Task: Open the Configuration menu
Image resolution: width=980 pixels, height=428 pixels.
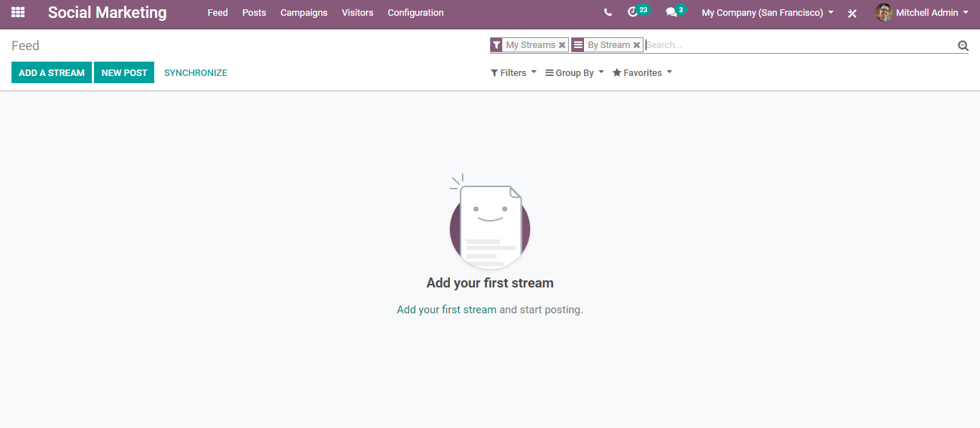Action: pos(415,13)
